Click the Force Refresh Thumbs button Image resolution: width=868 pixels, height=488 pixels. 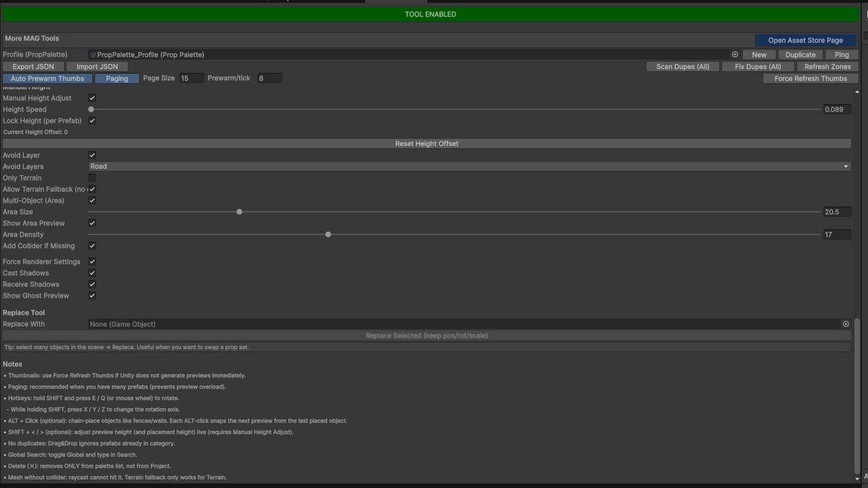click(810, 78)
